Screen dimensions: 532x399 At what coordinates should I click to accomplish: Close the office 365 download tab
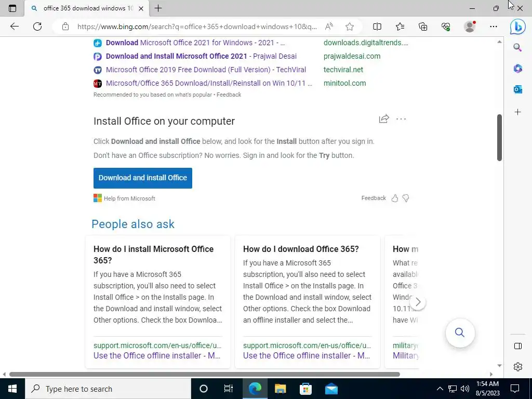coord(141,8)
